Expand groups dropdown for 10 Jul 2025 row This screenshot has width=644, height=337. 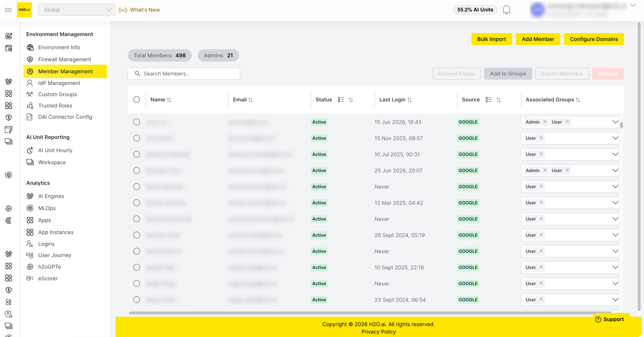[x=615, y=154]
